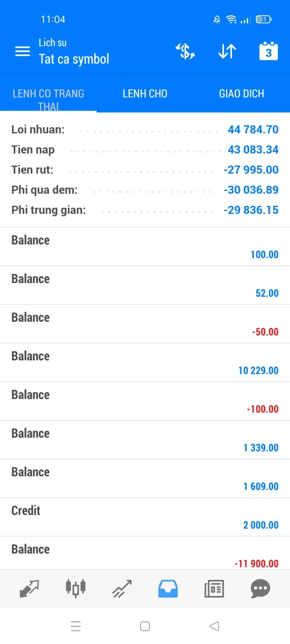Tap the sort arrows icon
The width and height of the screenshot is (290, 644).
click(227, 52)
